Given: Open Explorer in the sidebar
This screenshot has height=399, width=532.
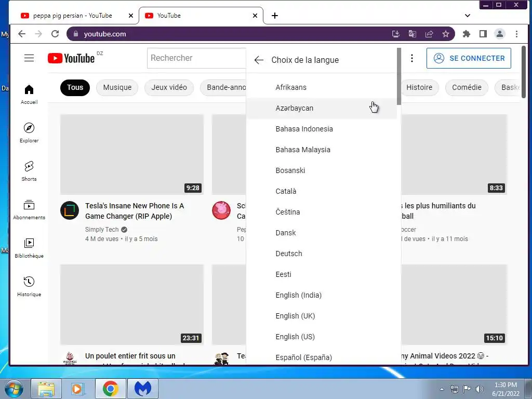Looking at the screenshot, I should [x=29, y=132].
